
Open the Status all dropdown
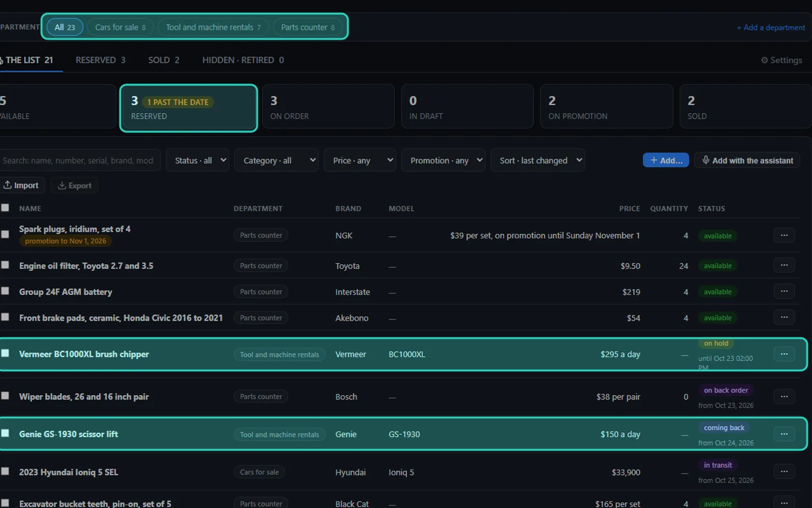197,161
